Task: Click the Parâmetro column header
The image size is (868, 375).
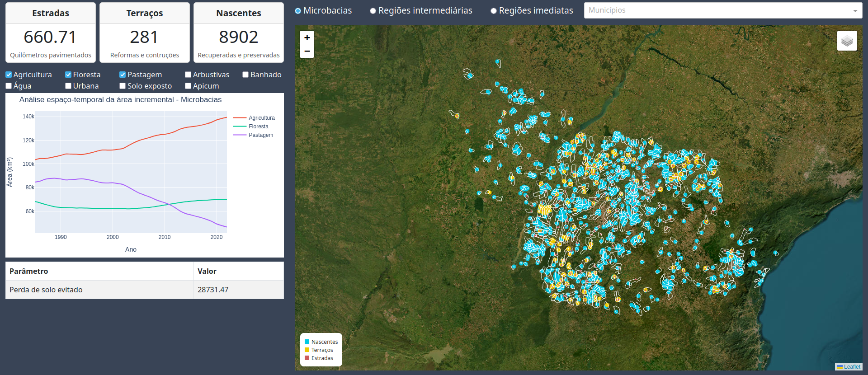Action: pyautogui.click(x=99, y=271)
